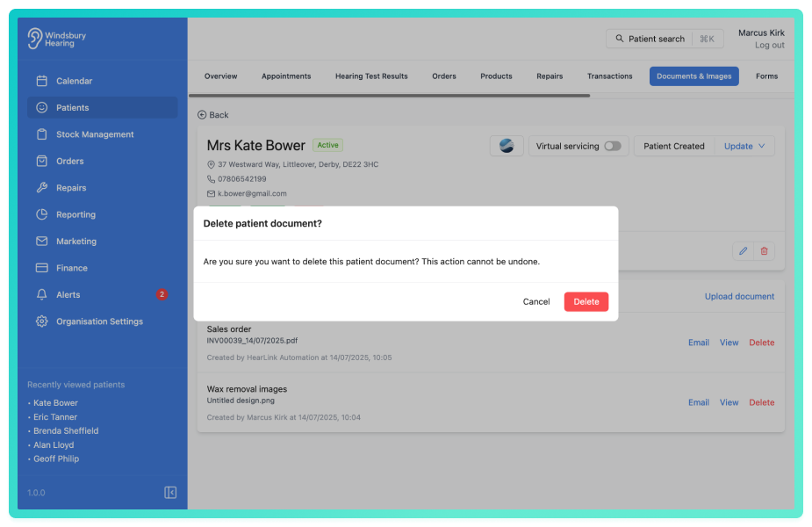The height and width of the screenshot is (527, 812).
Task: Open recently viewed patient Eric Tanner
Action: click(55, 416)
